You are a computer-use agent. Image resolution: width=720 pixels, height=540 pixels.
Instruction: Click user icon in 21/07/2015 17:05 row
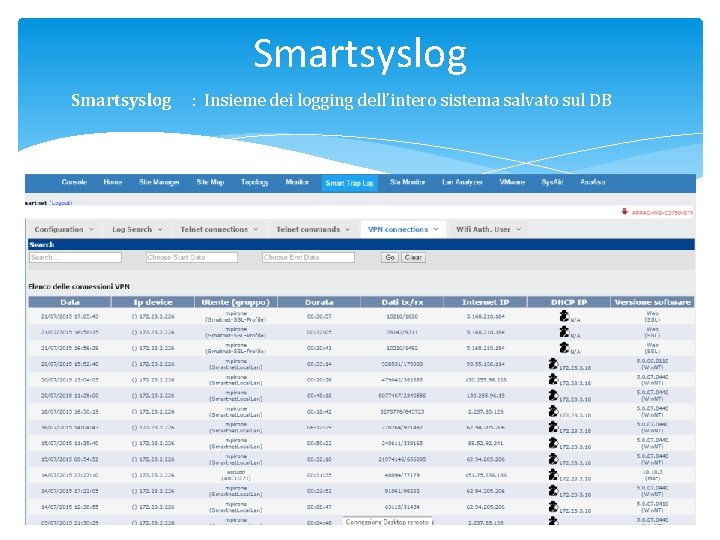[564, 316]
